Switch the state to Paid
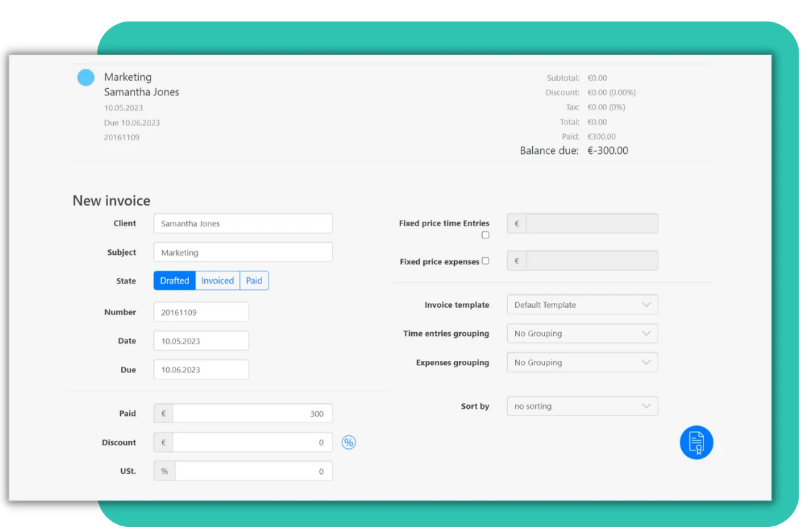808x532 pixels. 254,281
